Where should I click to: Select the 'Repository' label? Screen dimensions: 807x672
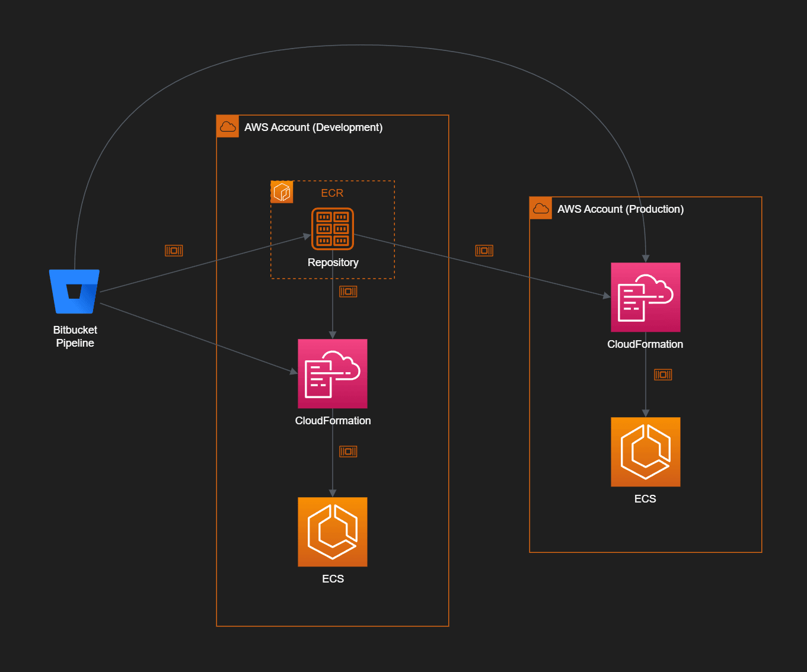pyautogui.click(x=333, y=263)
